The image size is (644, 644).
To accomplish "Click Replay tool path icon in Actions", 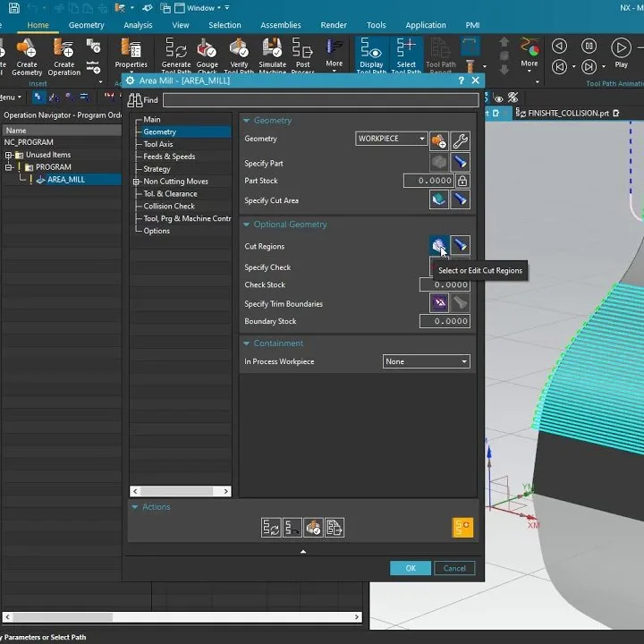I will (x=292, y=528).
